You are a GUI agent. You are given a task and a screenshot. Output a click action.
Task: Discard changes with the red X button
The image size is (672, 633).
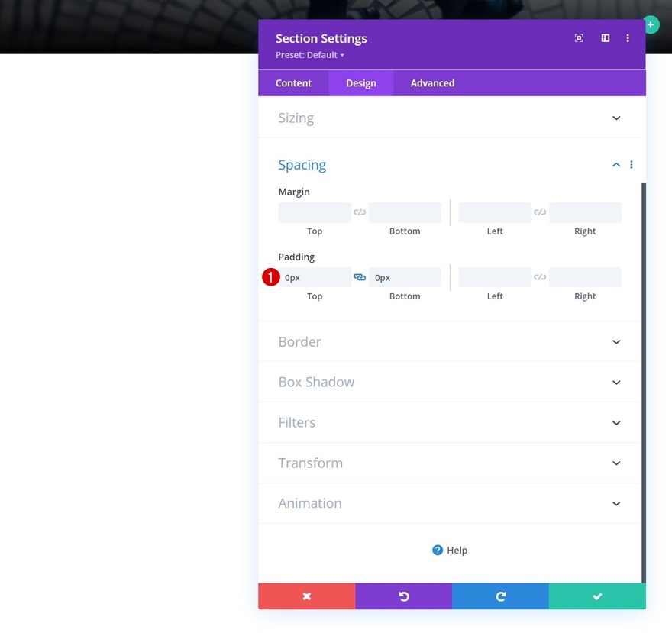click(x=307, y=596)
